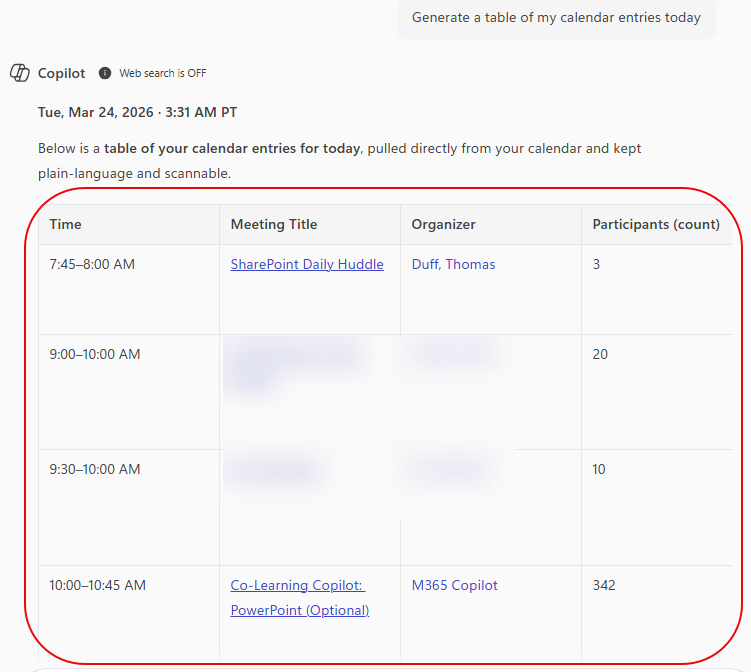This screenshot has height=672, width=751.
Task: Open organizer Duff, Thomas profile link
Action: [x=453, y=264]
